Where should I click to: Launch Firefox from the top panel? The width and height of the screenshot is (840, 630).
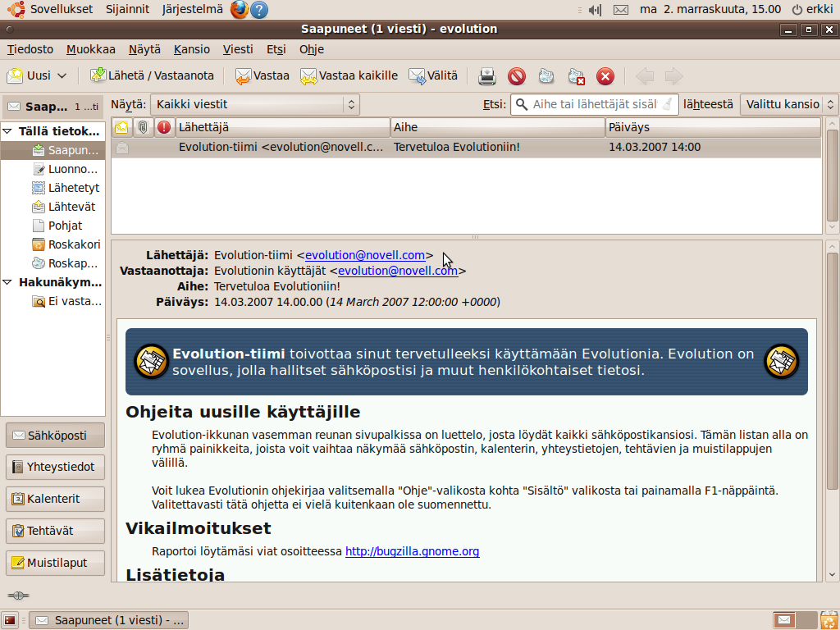pyautogui.click(x=239, y=9)
